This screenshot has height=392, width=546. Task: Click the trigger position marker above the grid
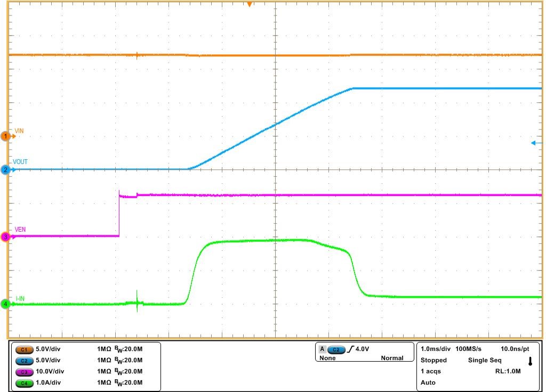[248, 4]
